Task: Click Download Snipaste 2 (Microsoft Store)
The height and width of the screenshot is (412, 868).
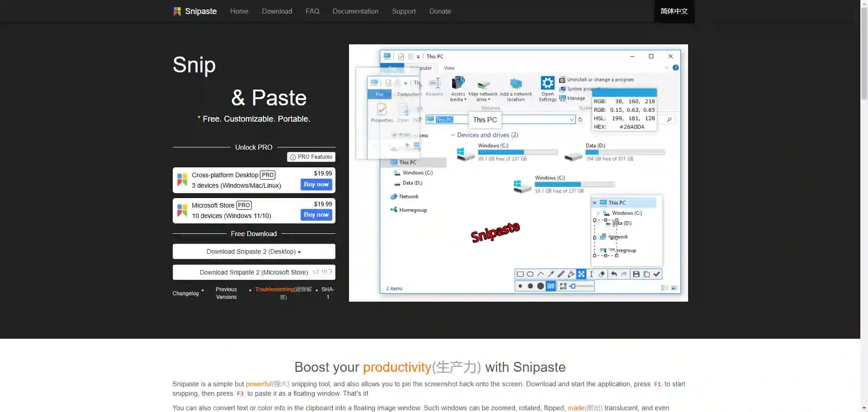Action: (254, 272)
